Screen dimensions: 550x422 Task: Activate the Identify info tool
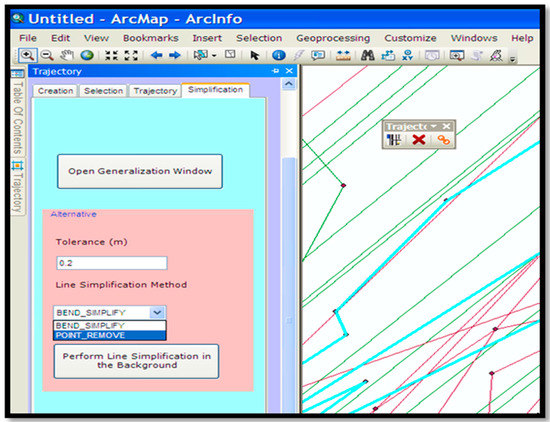tap(279, 55)
